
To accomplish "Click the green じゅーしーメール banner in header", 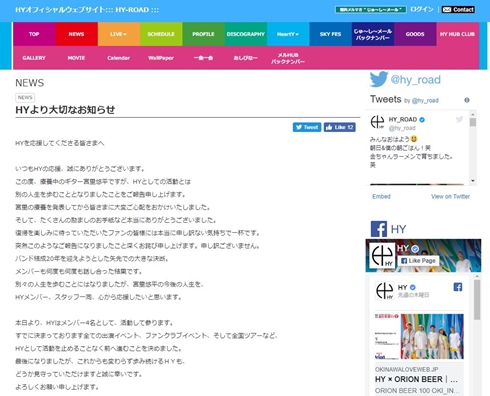I will pyautogui.click(x=371, y=10).
